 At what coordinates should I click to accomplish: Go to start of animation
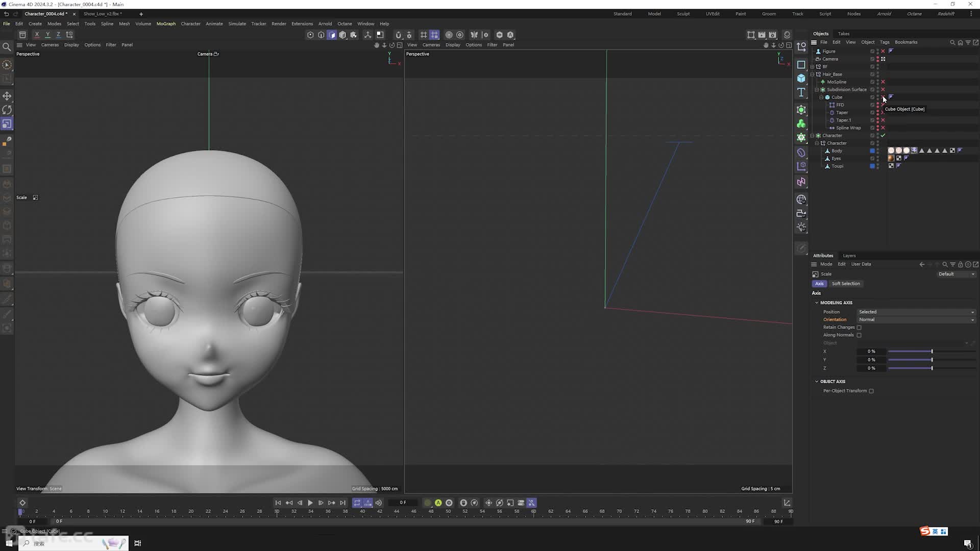click(x=278, y=503)
